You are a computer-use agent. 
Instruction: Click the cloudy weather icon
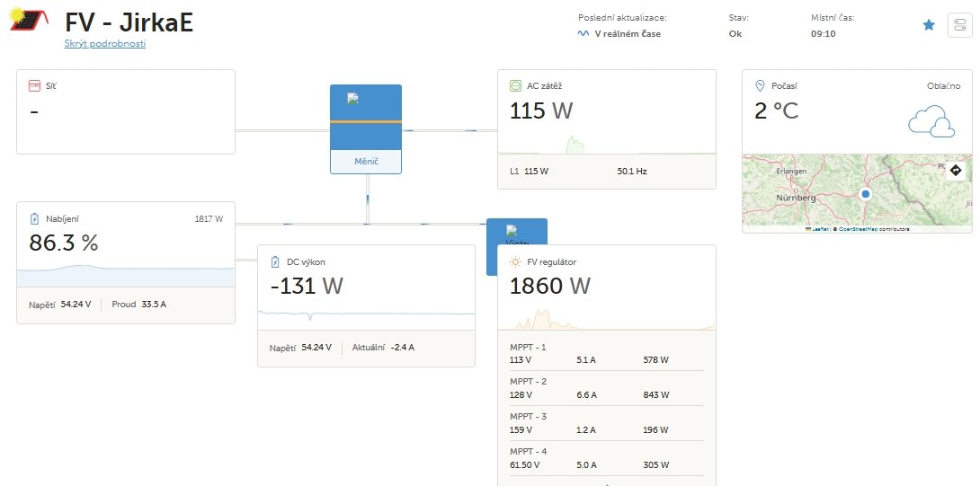click(x=931, y=121)
